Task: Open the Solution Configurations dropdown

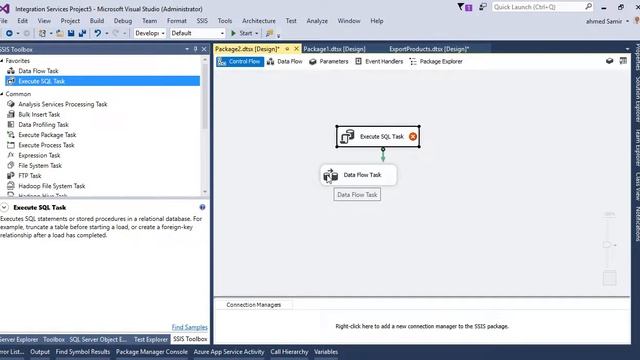Action: [x=150, y=33]
